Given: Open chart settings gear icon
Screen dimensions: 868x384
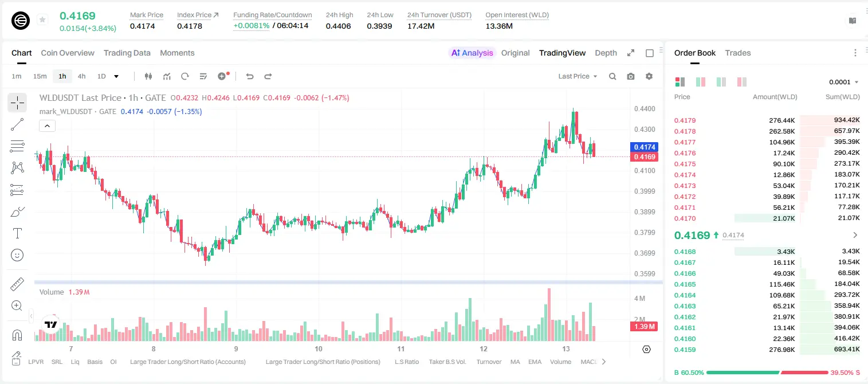Looking at the screenshot, I should click(x=649, y=76).
